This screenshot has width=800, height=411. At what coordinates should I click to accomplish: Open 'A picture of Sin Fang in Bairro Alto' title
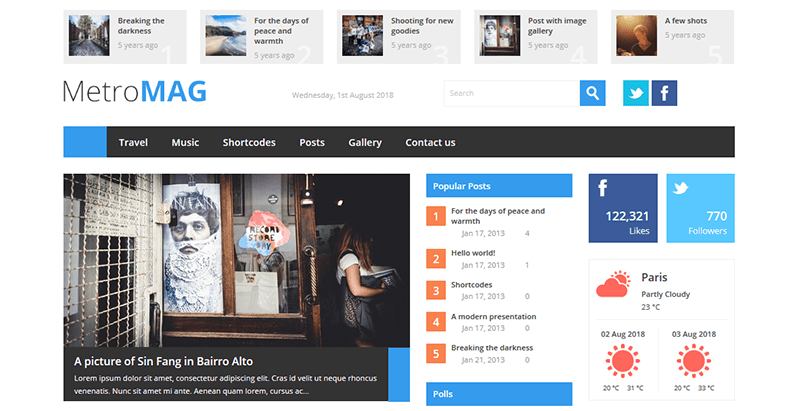[x=163, y=362]
